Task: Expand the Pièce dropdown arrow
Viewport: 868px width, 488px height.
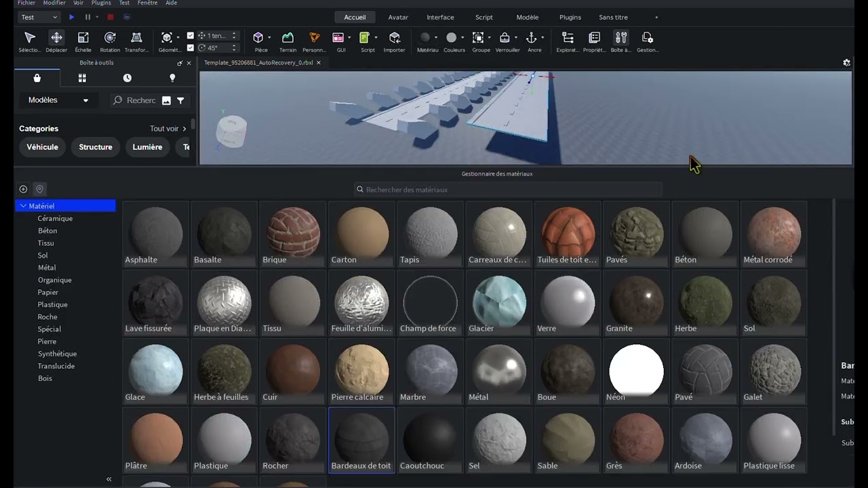Action: 269,38
